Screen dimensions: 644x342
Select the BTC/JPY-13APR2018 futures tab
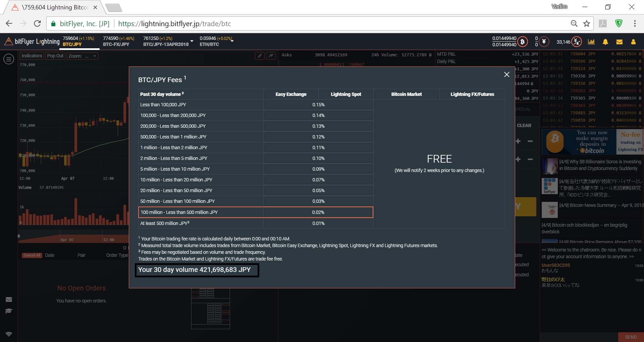pyautogui.click(x=166, y=41)
